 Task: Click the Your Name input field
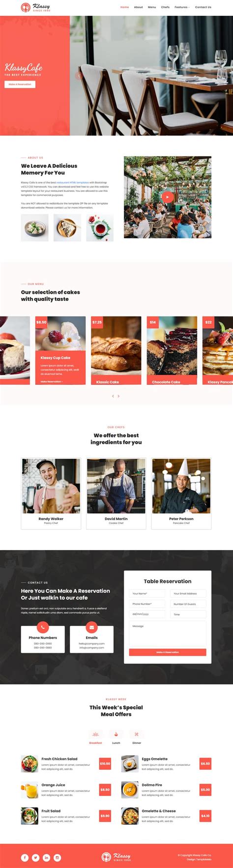tap(147, 593)
